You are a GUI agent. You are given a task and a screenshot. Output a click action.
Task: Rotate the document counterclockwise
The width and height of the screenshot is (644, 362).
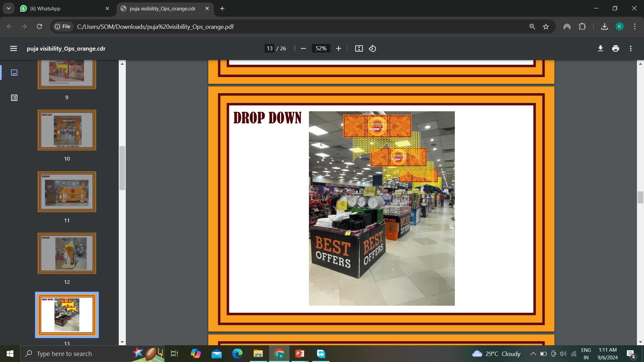point(372,49)
